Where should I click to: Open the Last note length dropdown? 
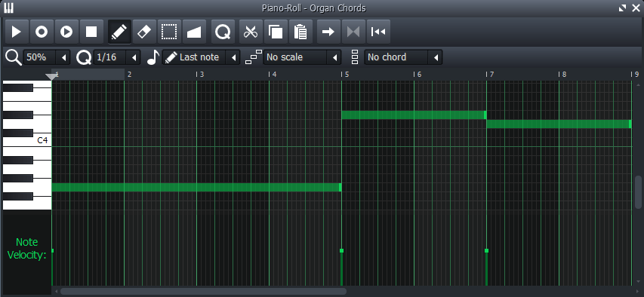click(202, 57)
